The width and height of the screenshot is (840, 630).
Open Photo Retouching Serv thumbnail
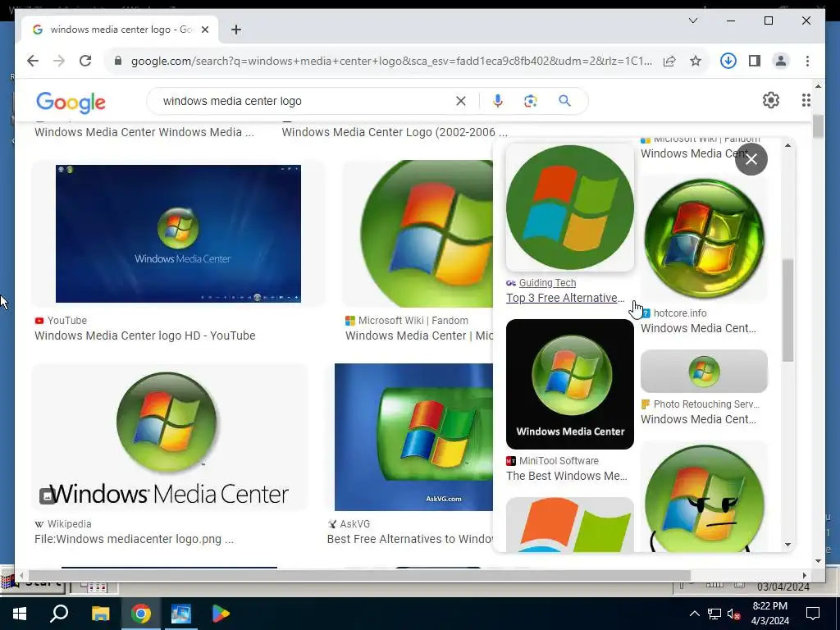(704, 372)
